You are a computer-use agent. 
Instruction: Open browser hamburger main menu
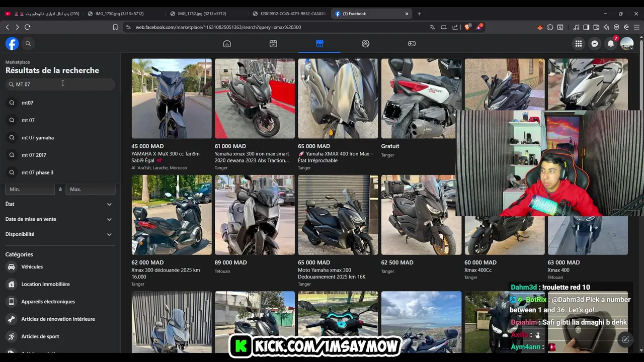click(x=636, y=27)
